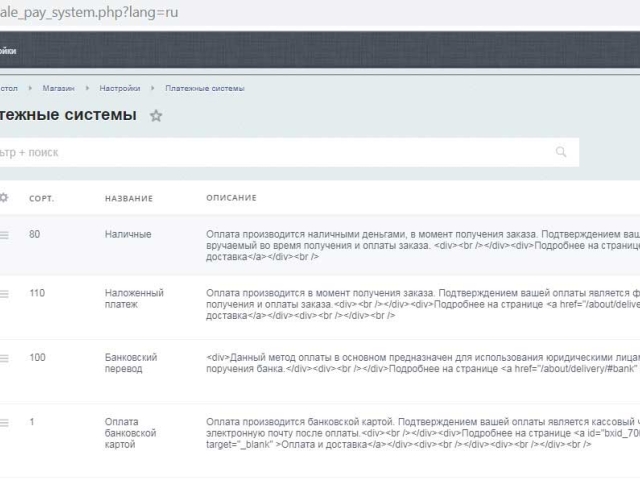
Task: Add page to favorites with star icon
Action: tap(155, 116)
